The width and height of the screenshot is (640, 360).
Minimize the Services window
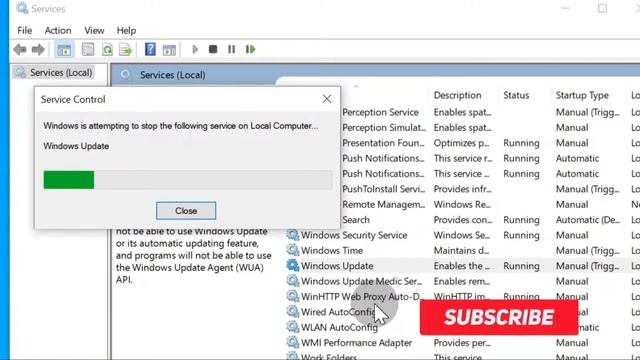[565, 8]
